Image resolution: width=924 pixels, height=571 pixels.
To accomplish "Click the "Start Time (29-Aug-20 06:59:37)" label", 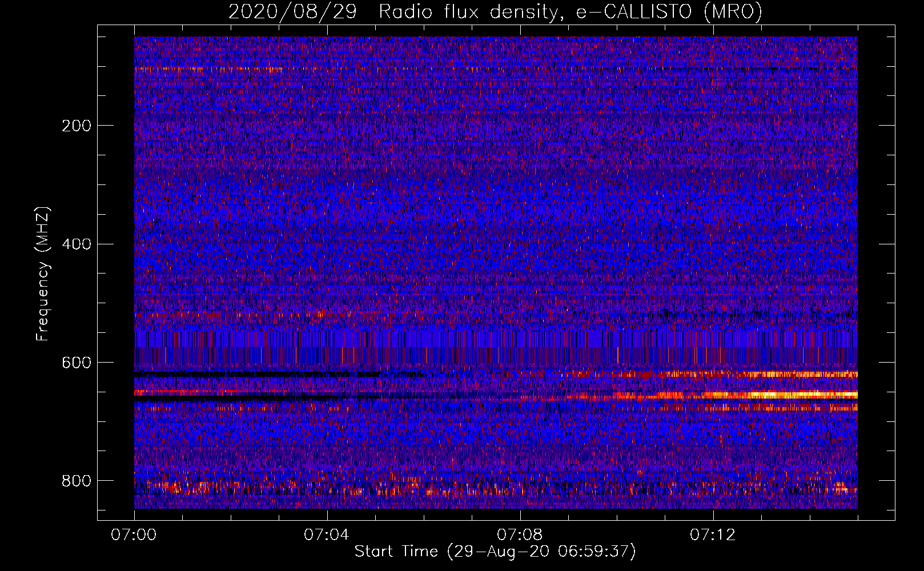I will [495, 552].
